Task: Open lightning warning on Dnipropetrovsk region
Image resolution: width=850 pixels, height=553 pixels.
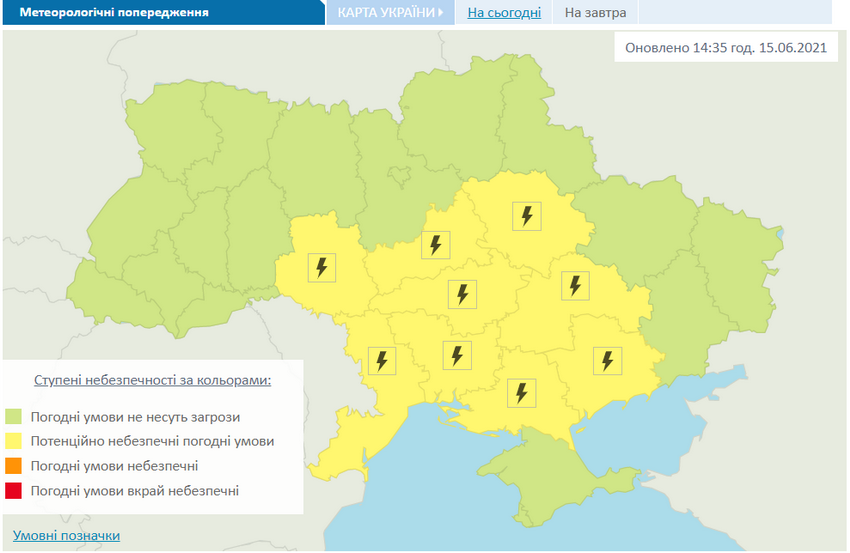Action: pyautogui.click(x=573, y=285)
